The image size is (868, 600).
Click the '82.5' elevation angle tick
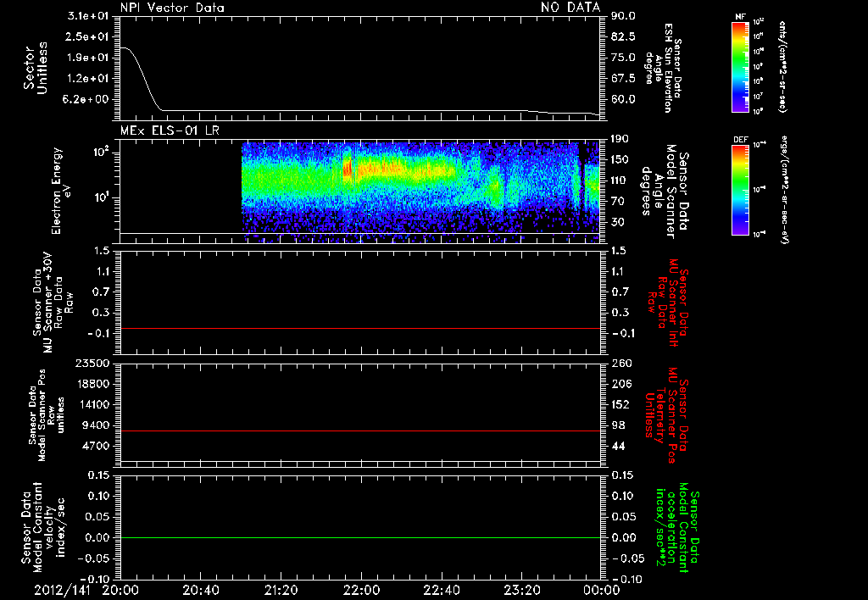623,36
